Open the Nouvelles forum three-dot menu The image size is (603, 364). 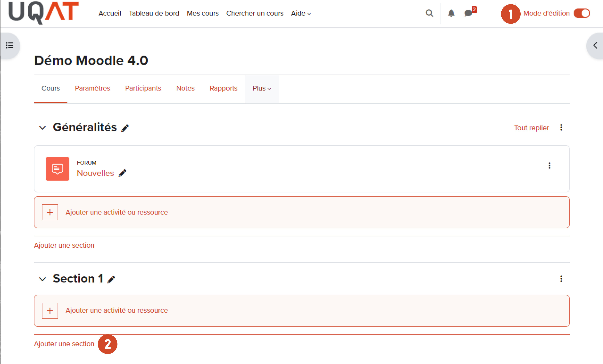tap(549, 166)
